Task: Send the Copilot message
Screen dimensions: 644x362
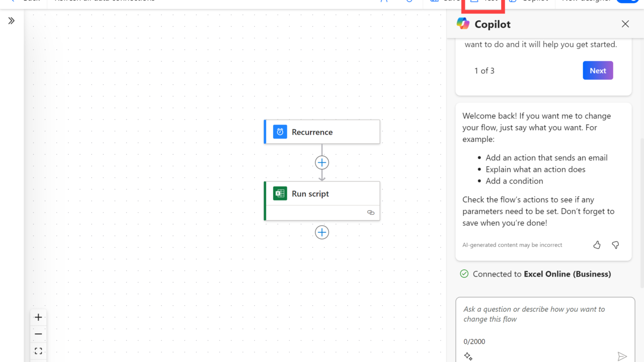Action: [622, 356]
